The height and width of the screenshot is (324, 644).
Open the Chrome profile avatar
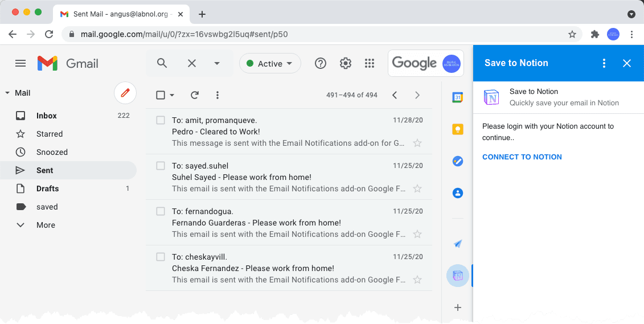pos(613,34)
